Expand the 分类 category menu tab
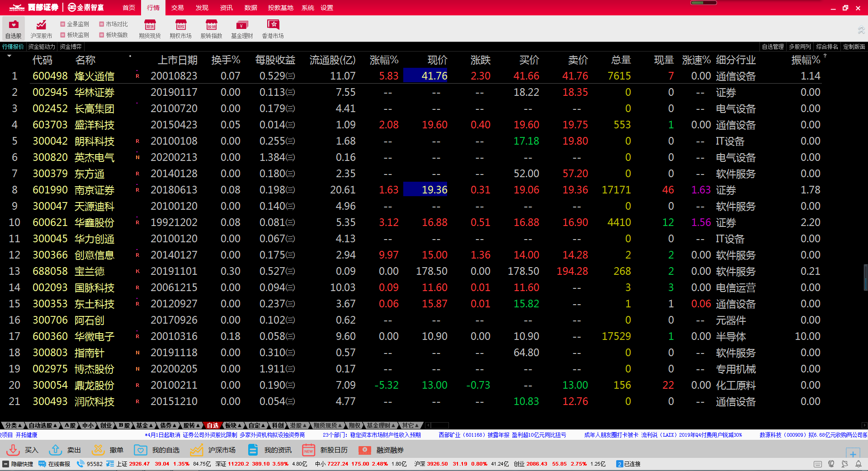 point(14,425)
